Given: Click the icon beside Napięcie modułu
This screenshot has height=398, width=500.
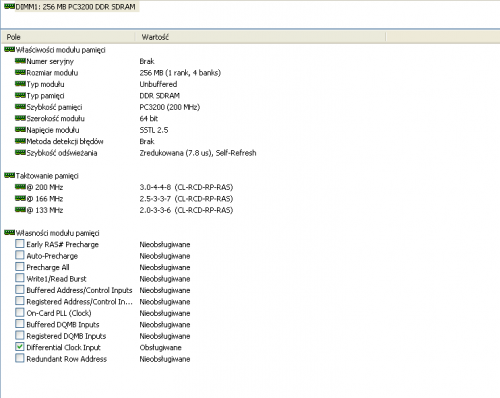Looking at the screenshot, I should pyautogui.click(x=20, y=130).
